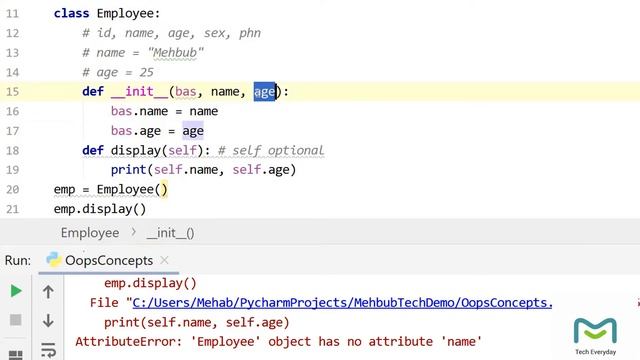Click the print statement on line 19
Image resolution: width=640 pixels, height=360 pixels.
pos(203,170)
